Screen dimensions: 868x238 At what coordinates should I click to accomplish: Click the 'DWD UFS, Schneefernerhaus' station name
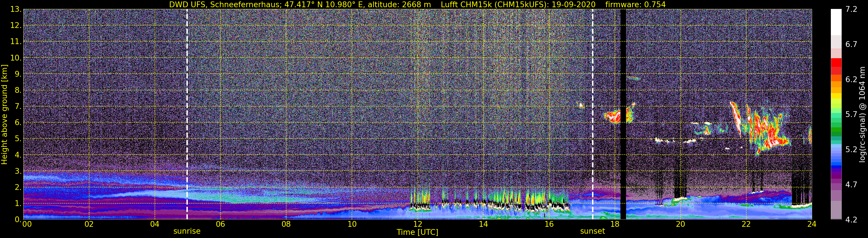(x=224, y=4)
